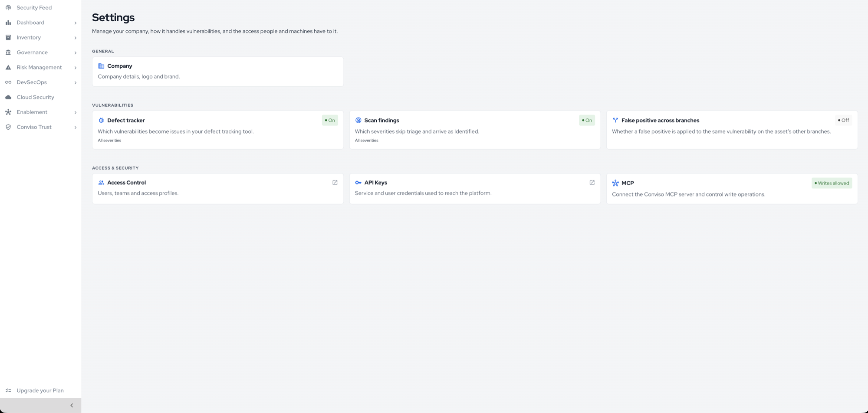The height and width of the screenshot is (413, 868).
Task: Click the Governance institution icon
Action: 8,52
